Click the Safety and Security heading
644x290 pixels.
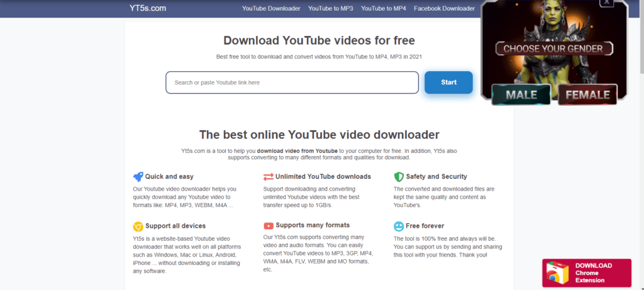pos(436,177)
